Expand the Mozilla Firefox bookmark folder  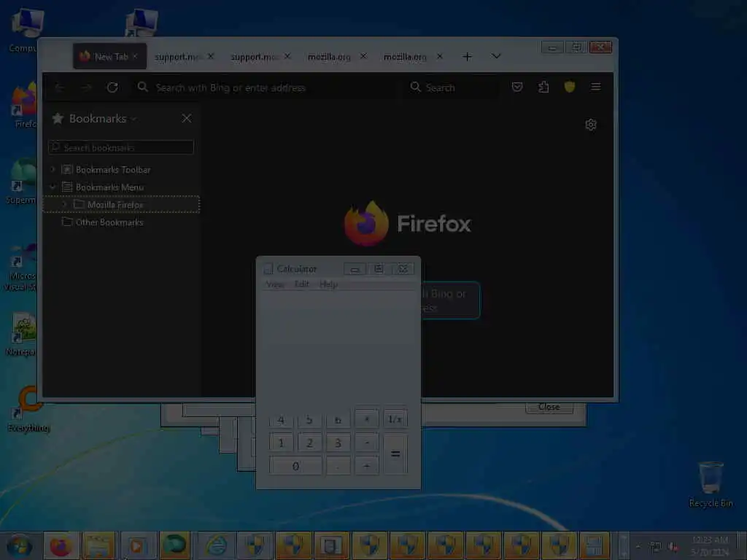(64, 205)
